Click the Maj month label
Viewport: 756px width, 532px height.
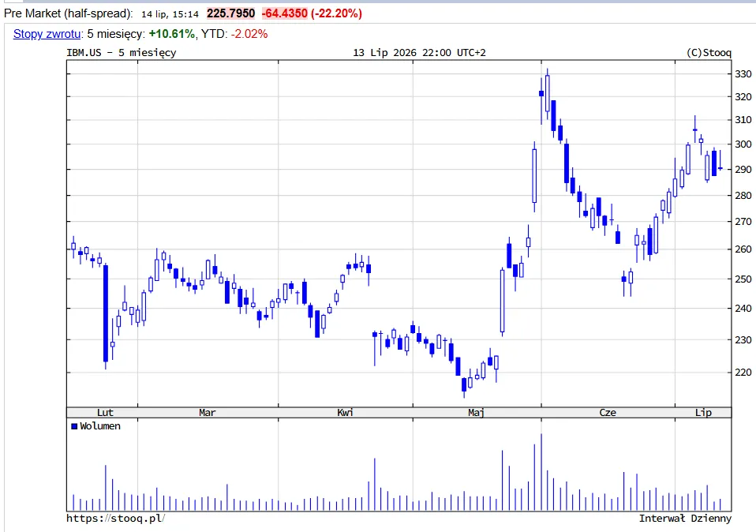click(477, 412)
